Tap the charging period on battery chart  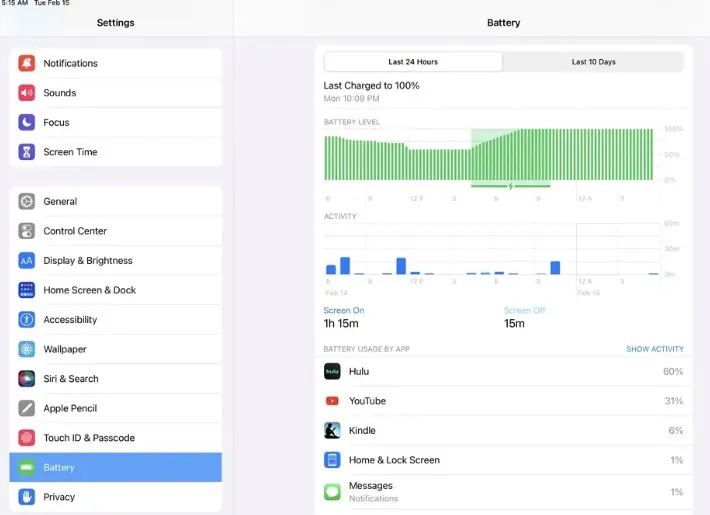[x=510, y=186]
